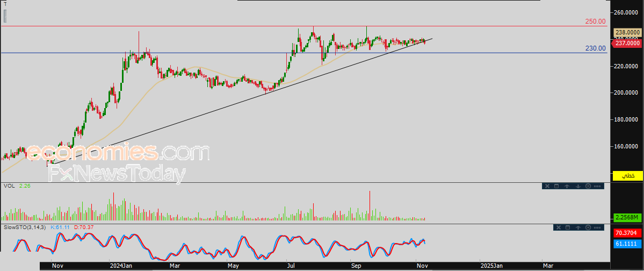644x271 pixels.
Task: Click the D:70.37 stochastic value
Action: (84, 227)
